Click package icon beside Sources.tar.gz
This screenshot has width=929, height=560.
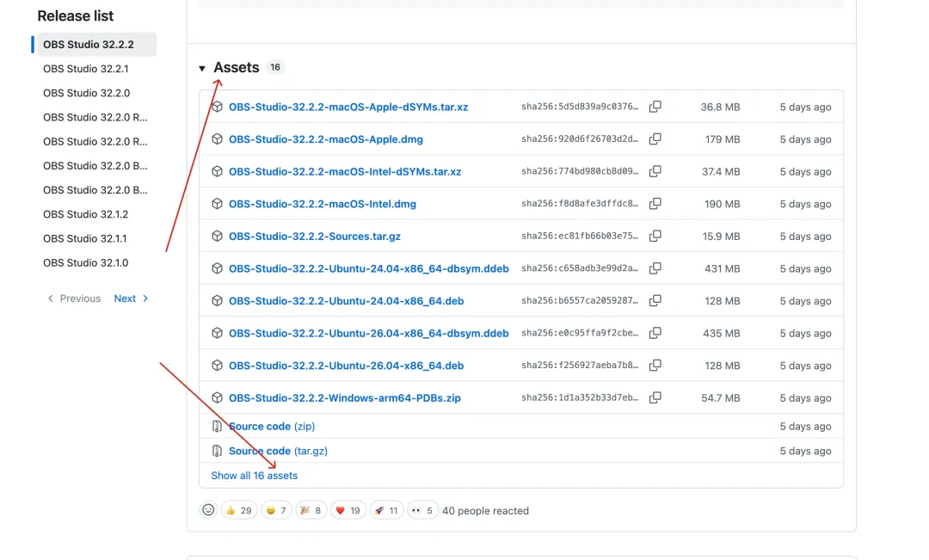pyautogui.click(x=217, y=236)
